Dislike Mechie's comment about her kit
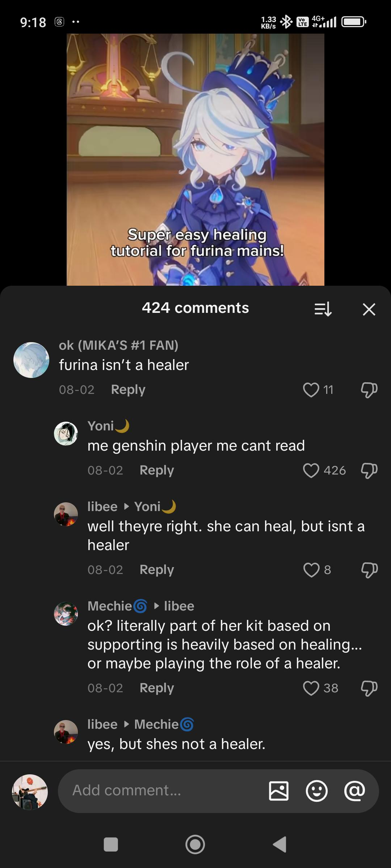The image size is (391, 868). (369, 689)
